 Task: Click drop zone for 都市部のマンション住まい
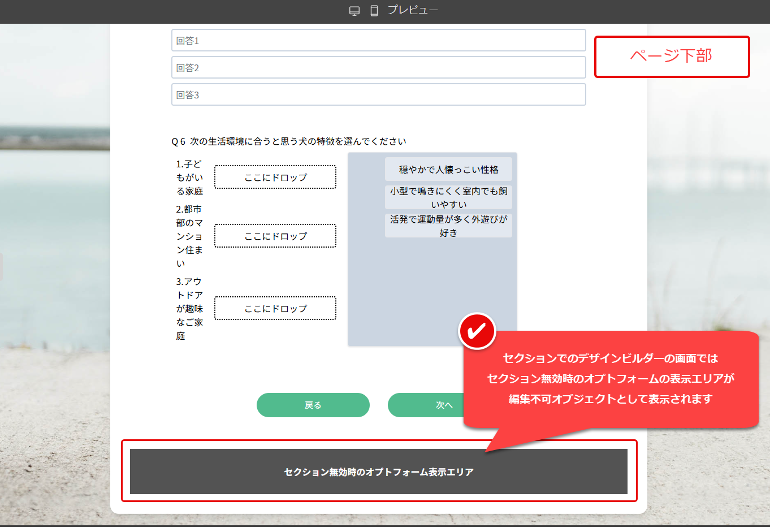click(275, 236)
